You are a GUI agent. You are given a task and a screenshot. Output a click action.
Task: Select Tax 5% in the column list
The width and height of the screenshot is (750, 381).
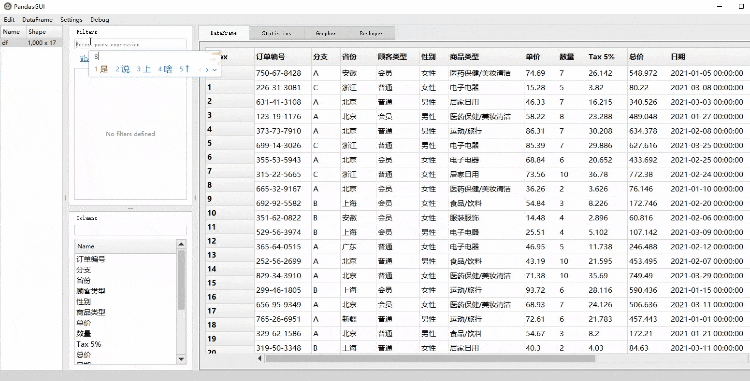click(x=88, y=344)
